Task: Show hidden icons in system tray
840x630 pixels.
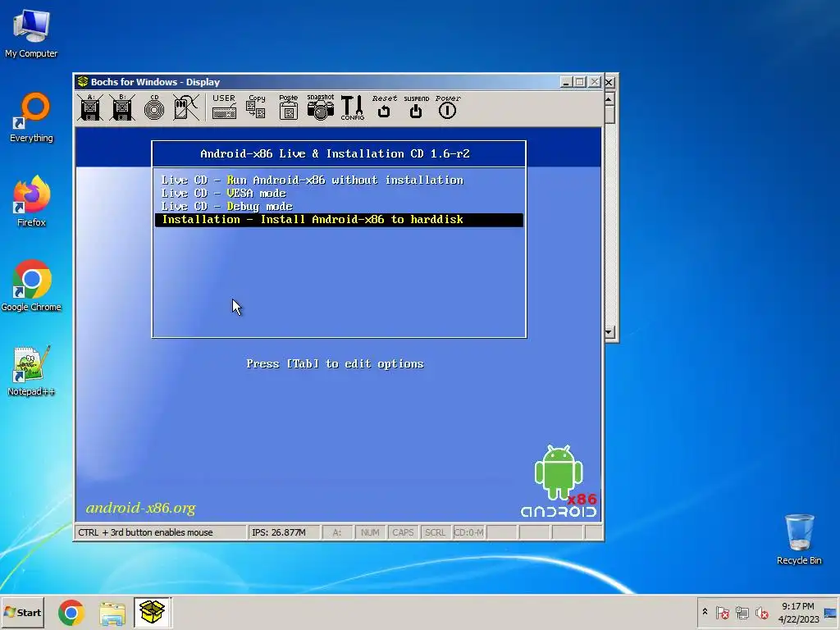Action: pyautogui.click(x=705, y=612)
